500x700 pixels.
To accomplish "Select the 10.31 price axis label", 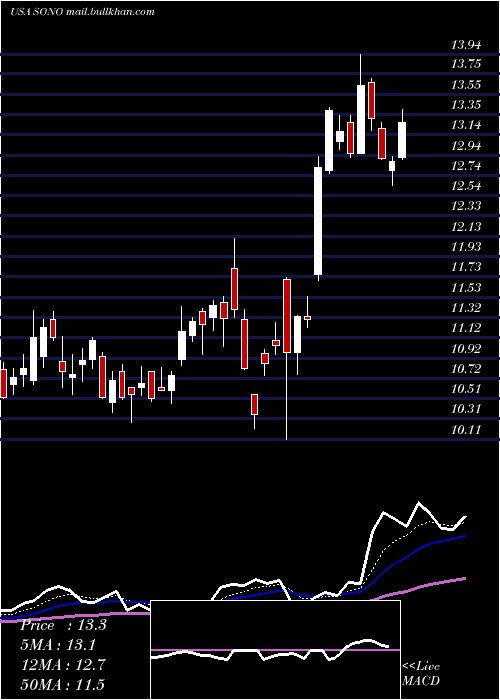I will click(466, 408).
